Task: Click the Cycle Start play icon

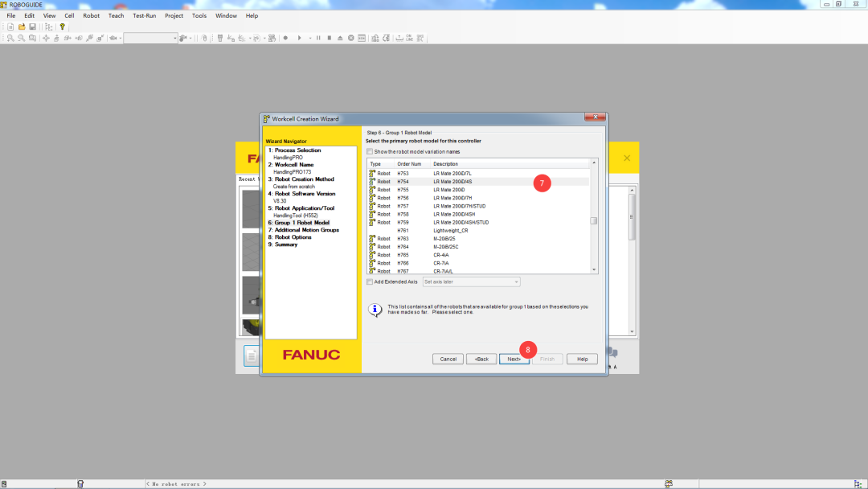Action: point(300,39)
